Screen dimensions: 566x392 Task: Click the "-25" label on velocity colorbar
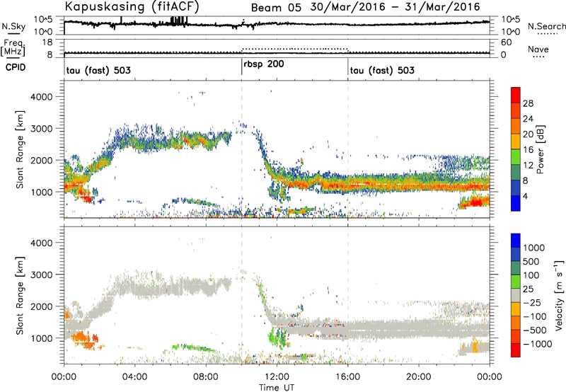click(x=532, y=303)
